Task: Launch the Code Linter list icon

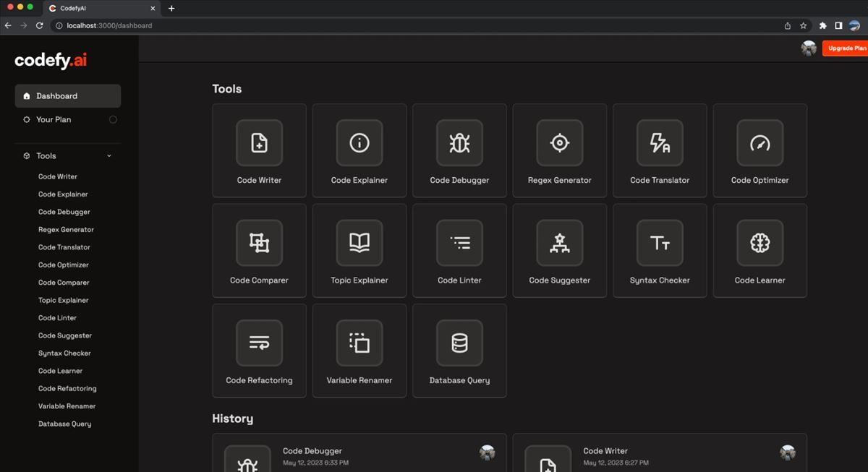Action: pyautogui.click(x=459, y=243)
